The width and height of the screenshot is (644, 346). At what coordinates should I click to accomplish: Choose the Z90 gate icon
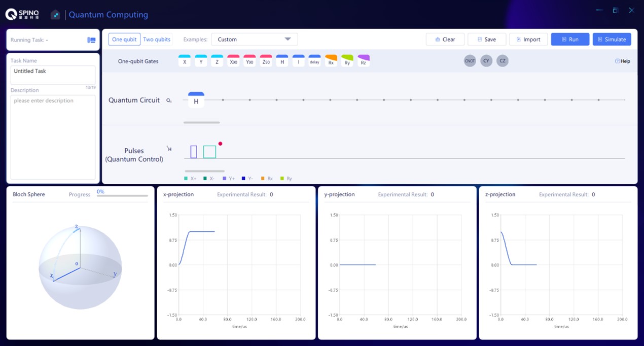[266, 61]
